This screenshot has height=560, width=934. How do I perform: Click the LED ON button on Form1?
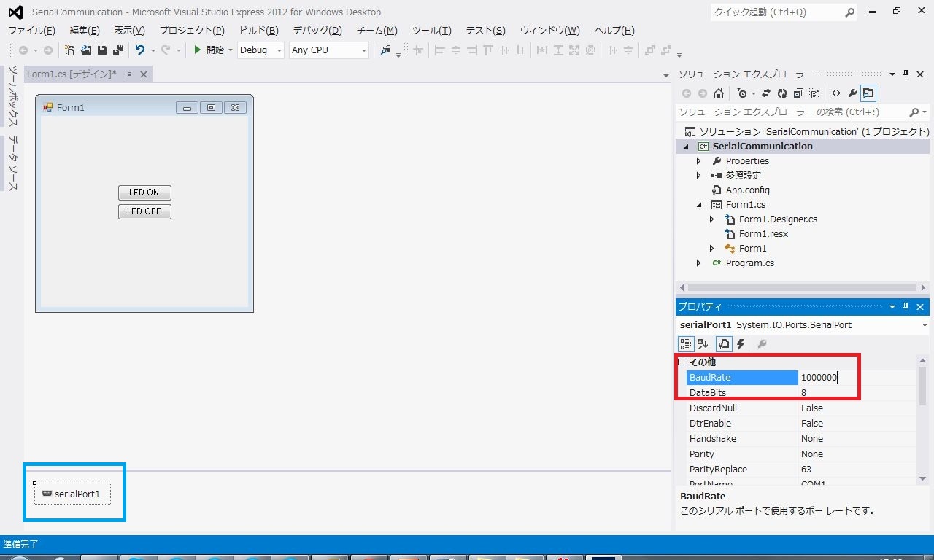(144, 192)
